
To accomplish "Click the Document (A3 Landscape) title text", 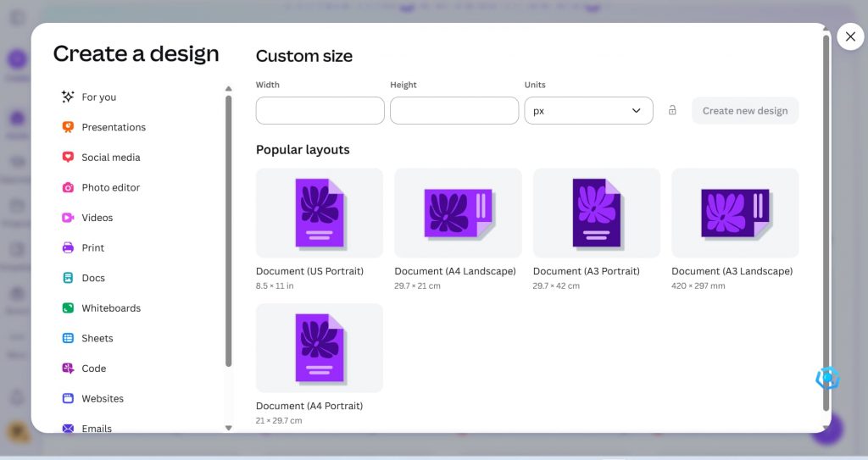I will click(732, 271).
